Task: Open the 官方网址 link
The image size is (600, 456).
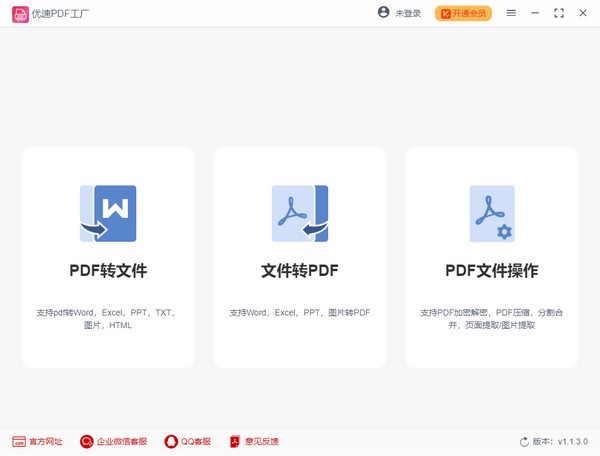Action: click(x=46, y=441)
